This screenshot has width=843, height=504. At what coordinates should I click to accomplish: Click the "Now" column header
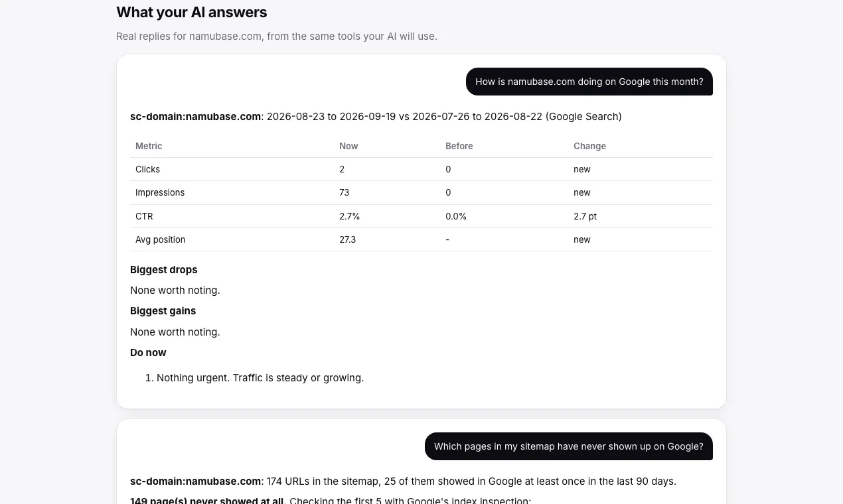[x=348, y=146]
